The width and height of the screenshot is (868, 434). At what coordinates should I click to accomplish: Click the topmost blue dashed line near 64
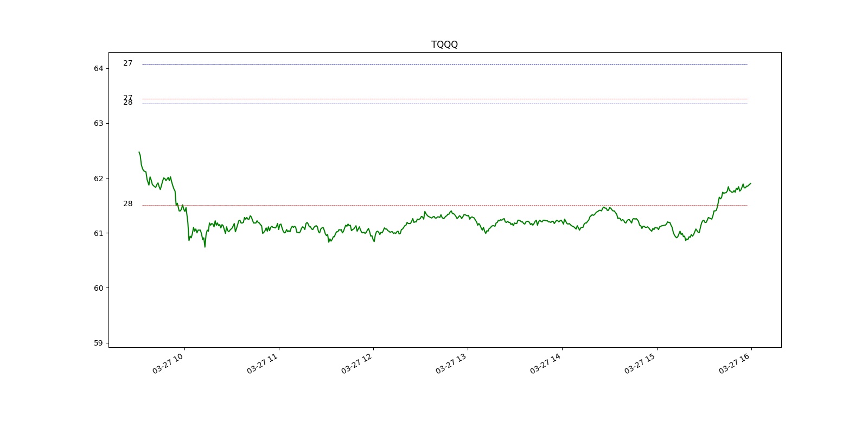pyautogui.click(x=445, y=65)
